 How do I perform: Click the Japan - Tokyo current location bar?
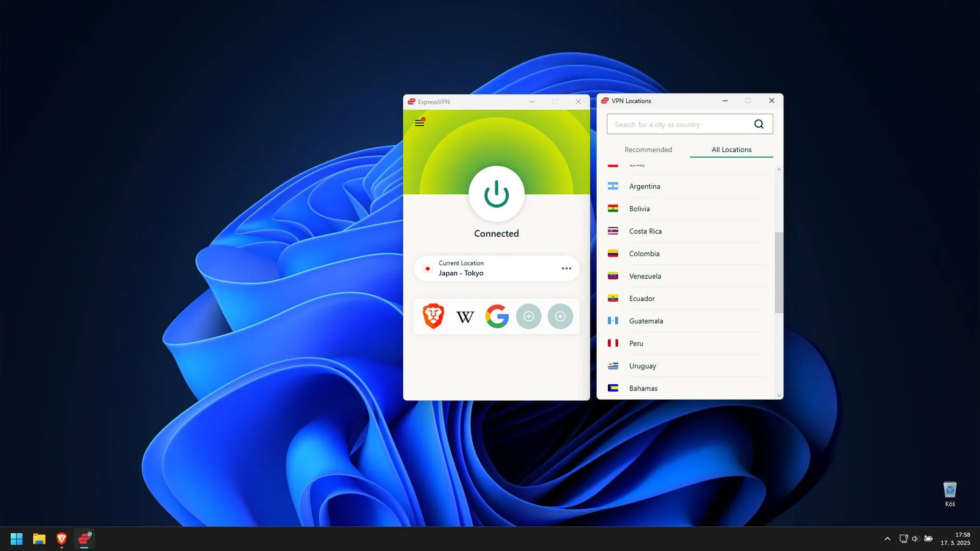coord(485,269)
